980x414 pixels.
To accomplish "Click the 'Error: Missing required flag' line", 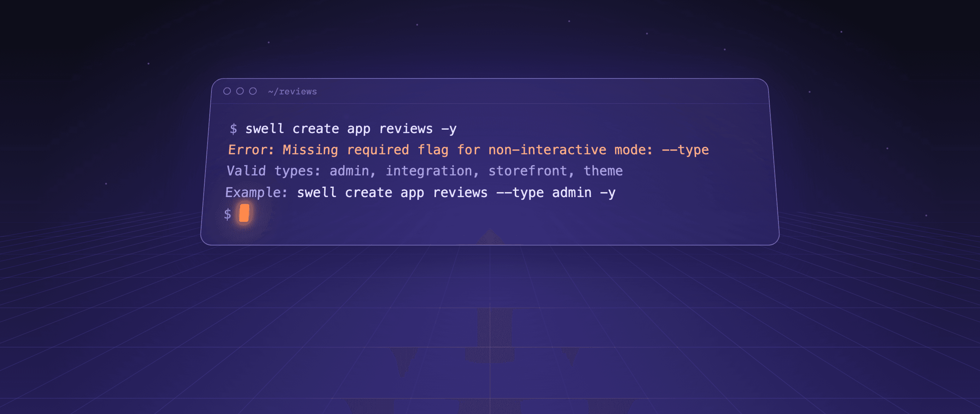I will (468, 150).
